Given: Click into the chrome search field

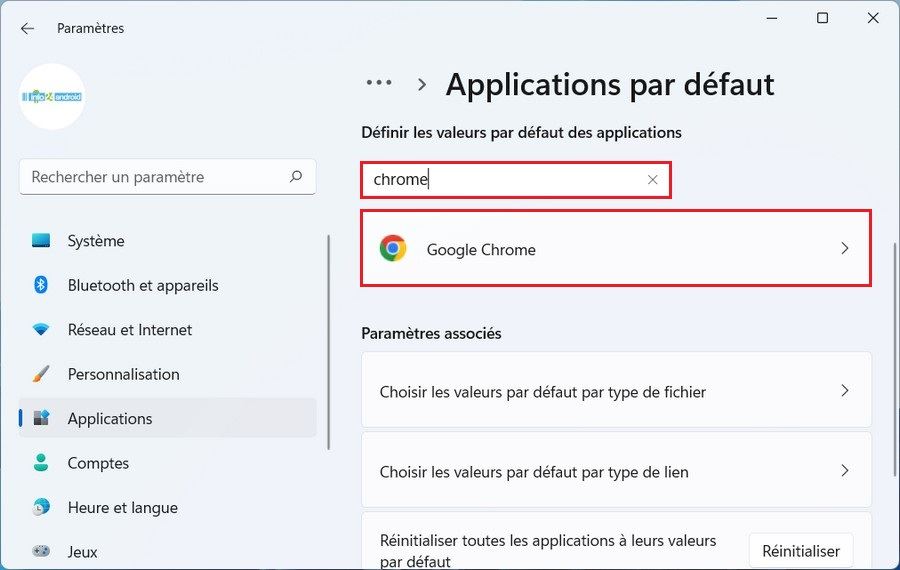Looking at the screenshot, I should click(515, 180).
